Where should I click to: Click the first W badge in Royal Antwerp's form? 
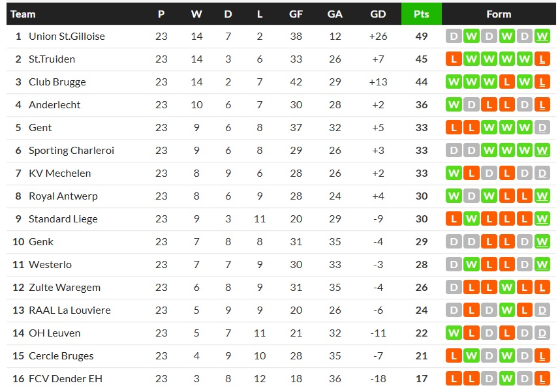454,196
